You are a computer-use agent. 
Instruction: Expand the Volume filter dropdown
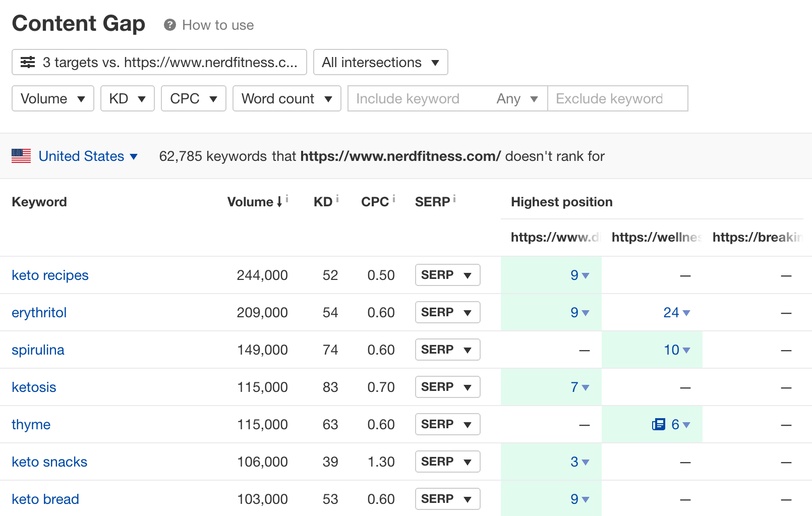[x=52, y=98]
